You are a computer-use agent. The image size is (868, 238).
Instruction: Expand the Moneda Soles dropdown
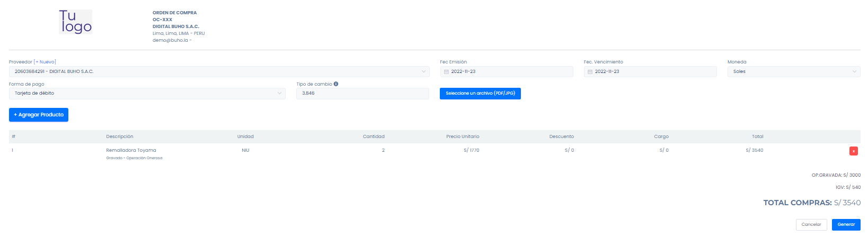coord(793,71)
